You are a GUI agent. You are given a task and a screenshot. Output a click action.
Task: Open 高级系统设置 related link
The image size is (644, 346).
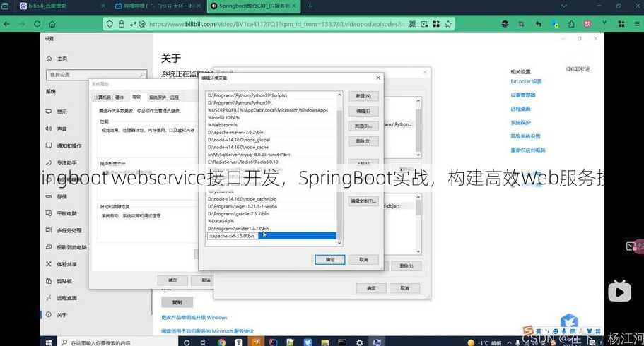coord(525,136)
